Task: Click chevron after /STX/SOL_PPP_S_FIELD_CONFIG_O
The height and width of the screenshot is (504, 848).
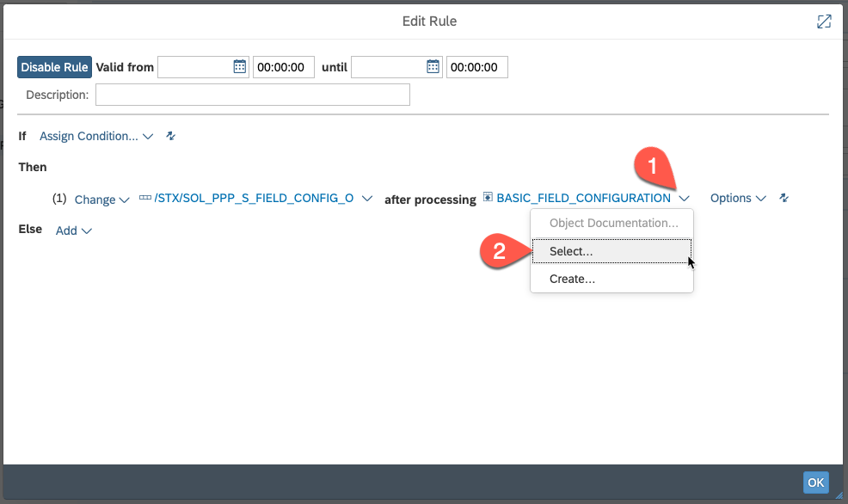Action: click(x=367, y=199)
